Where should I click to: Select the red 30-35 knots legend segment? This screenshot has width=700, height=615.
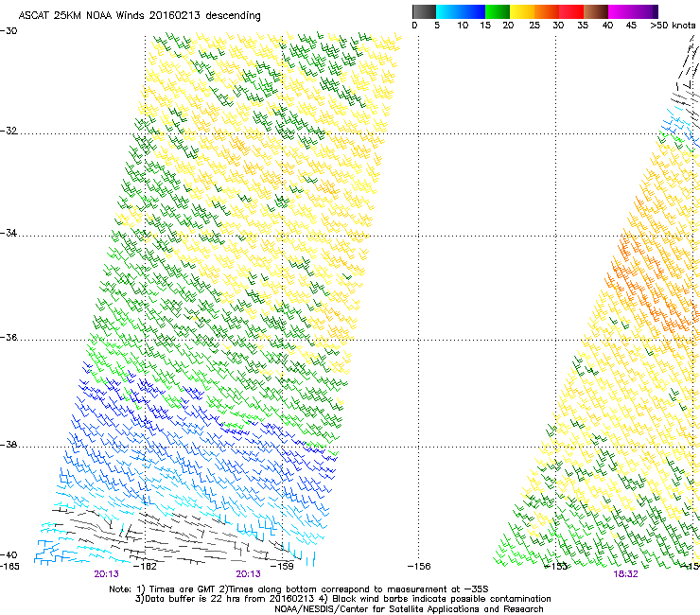click(x=571, y=11)
